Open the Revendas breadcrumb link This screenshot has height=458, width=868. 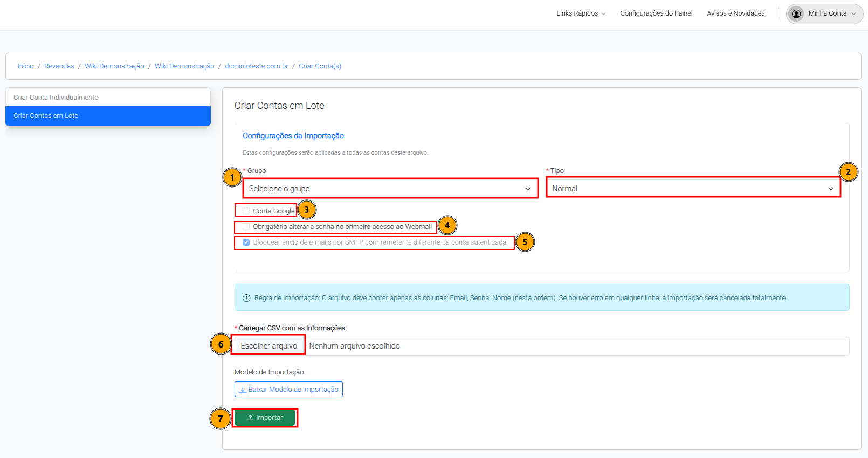click(x=59, y=66)
